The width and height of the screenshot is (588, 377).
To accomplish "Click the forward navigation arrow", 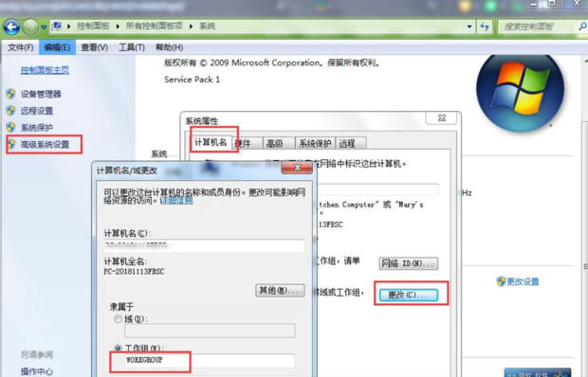I will click(30, 27).
